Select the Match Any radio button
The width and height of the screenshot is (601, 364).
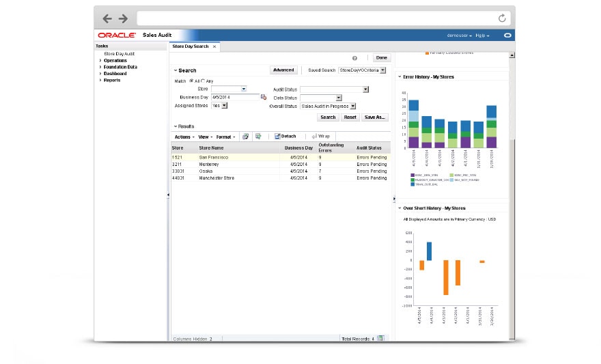pos(203,81)
